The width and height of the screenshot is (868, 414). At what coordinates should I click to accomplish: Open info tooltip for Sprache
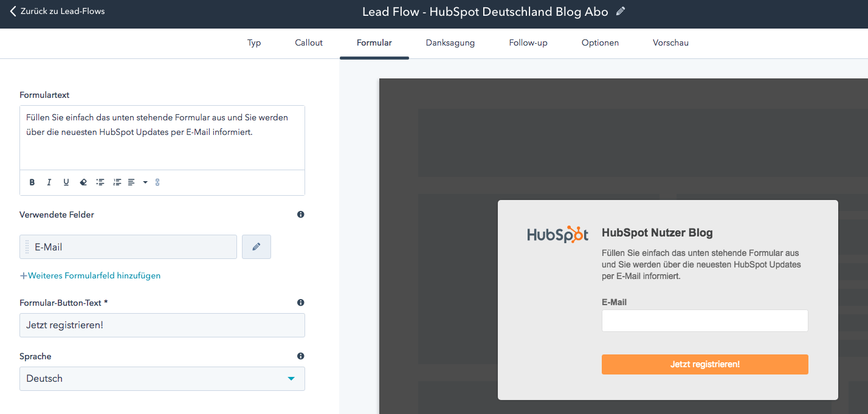click(300, 356)
